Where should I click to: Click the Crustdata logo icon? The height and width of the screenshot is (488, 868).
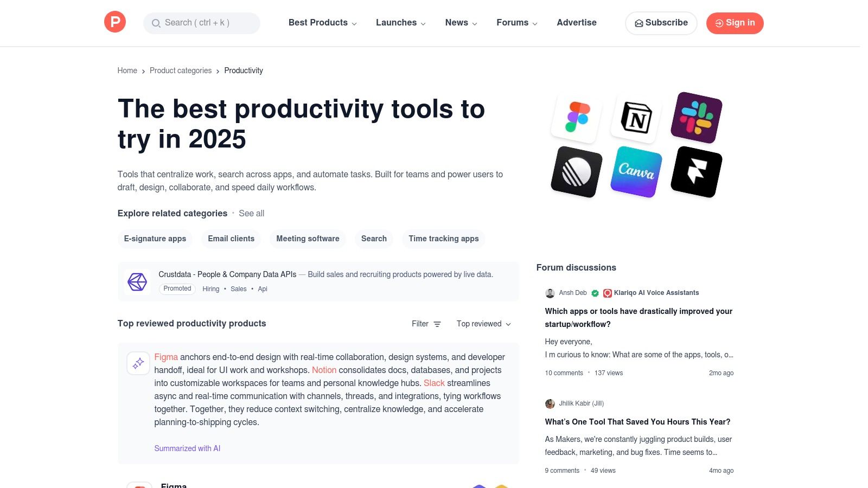[x=137, y=281]
